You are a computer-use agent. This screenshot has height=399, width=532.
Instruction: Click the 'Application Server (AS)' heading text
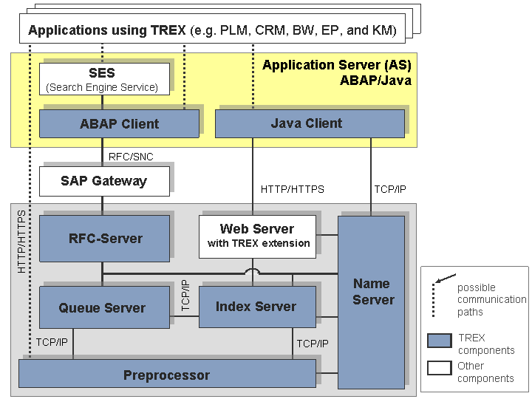tap(337, 65)
